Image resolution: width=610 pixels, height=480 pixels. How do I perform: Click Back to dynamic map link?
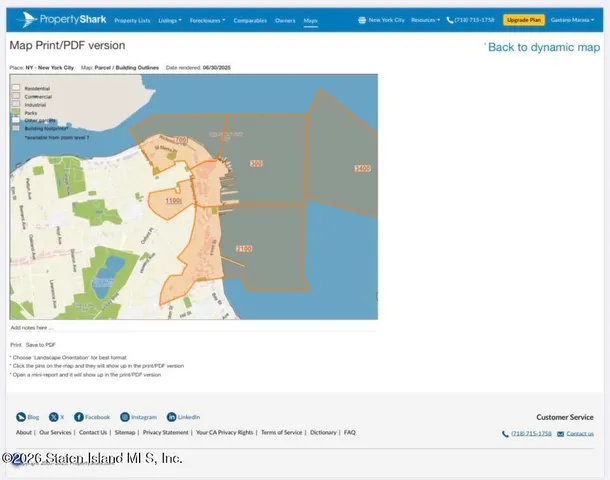[x=543, y=47]
